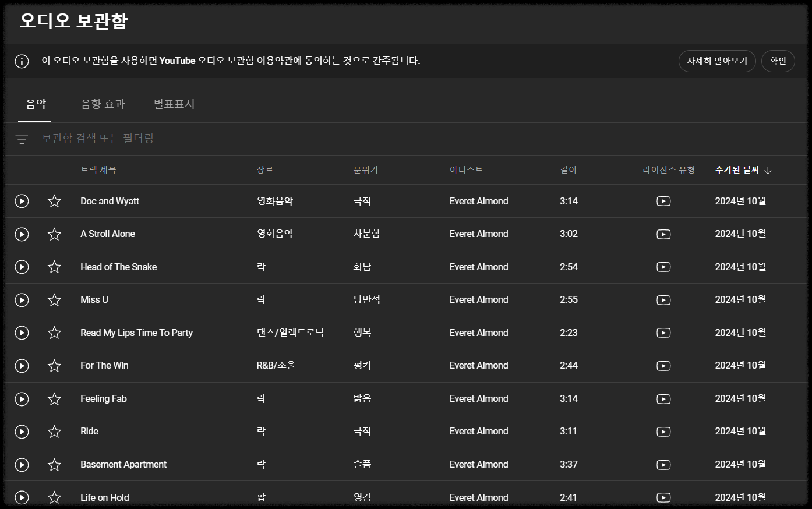Viewport: 812px width, 509px height.
Task: Click YouTube license icon for For The Win
Action: [x=663, y=366]
